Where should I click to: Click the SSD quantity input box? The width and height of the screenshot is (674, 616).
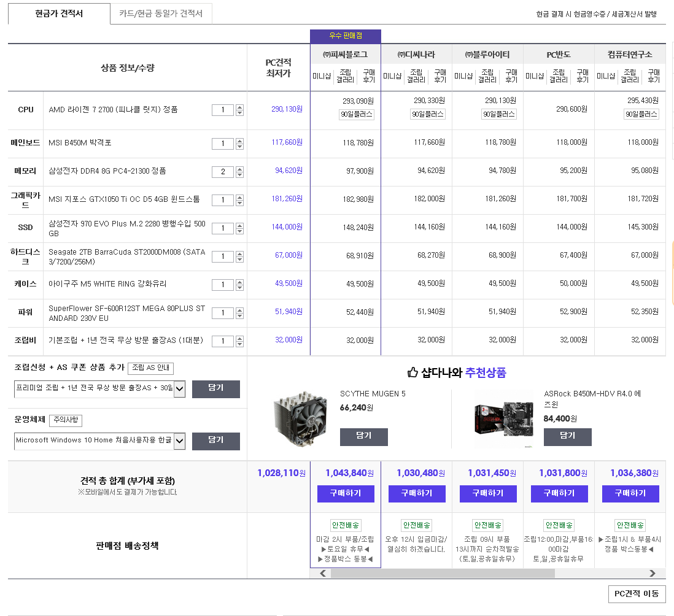point(223,228)
